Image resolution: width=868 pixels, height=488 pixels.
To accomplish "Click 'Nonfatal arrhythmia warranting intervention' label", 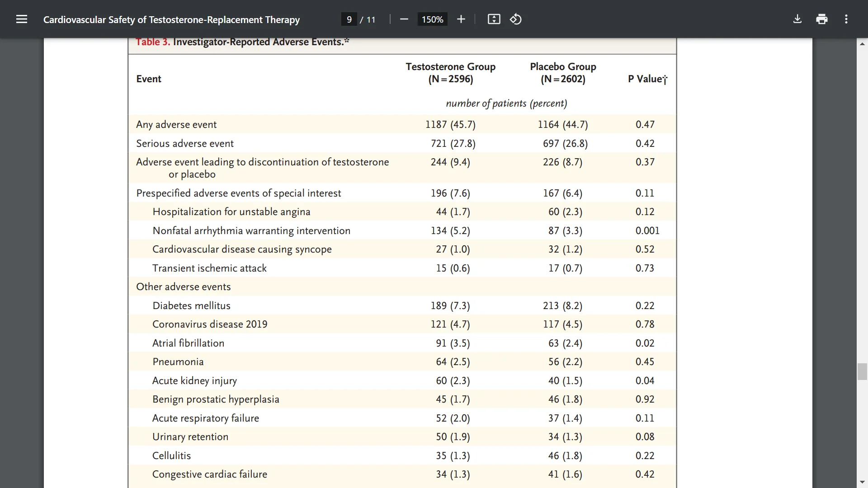I will pos(251,231).
